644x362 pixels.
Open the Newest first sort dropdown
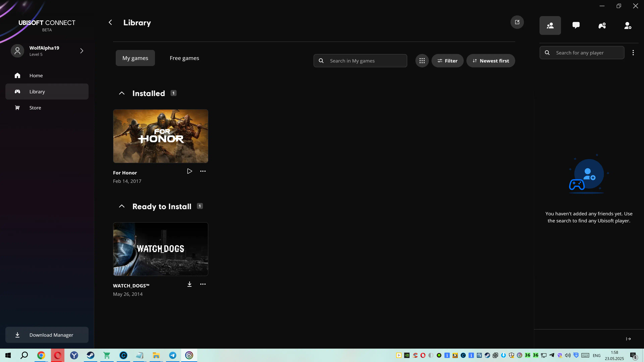(491, 61)
